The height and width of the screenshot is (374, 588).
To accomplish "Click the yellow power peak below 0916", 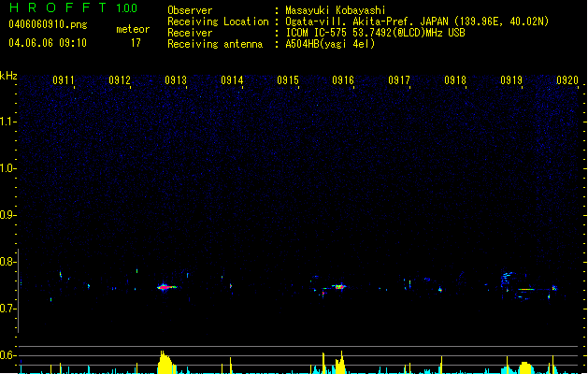I will click(x=340, y=363).
